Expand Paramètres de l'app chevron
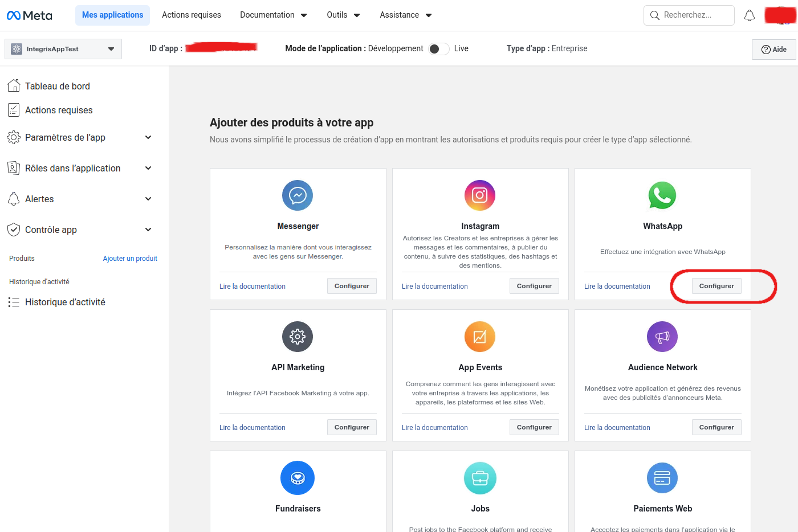The image size is (798, 532). coord(148,137)
